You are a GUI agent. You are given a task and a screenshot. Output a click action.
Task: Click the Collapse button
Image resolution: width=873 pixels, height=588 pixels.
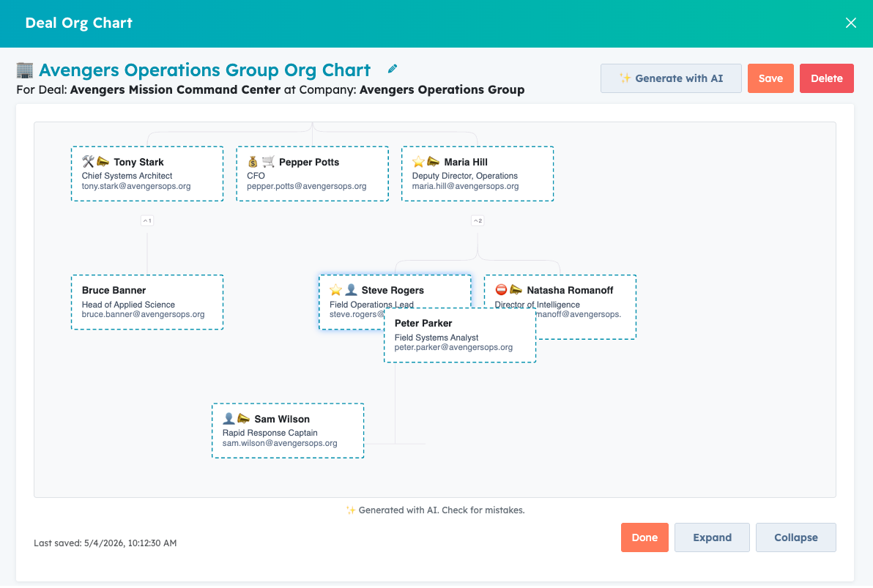tap(796, 537)
